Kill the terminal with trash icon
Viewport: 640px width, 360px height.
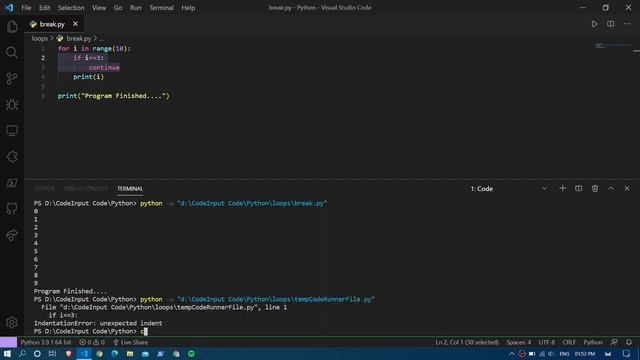point(595,188)
